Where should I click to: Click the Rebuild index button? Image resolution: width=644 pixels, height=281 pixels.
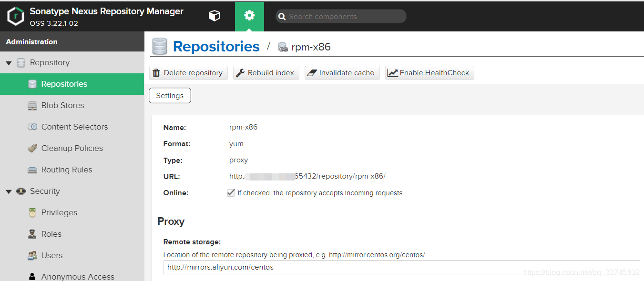266,73
